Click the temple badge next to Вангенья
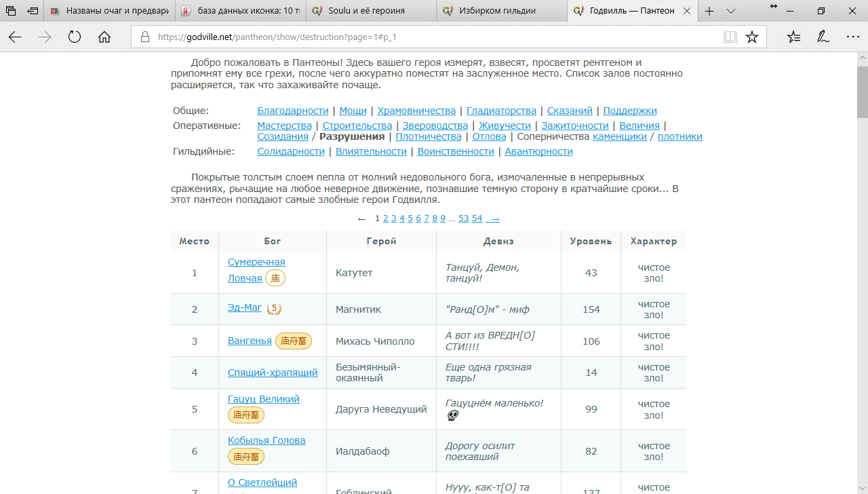The height and width of the screenshot is (494, 868). pos(294,341)
